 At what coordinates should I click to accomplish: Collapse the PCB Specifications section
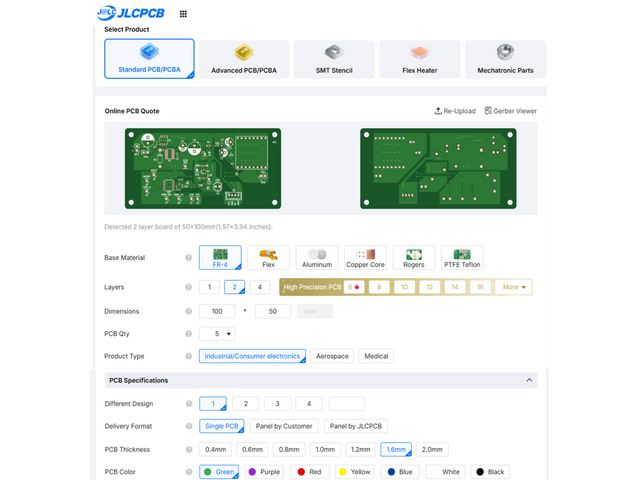(529, 380)
